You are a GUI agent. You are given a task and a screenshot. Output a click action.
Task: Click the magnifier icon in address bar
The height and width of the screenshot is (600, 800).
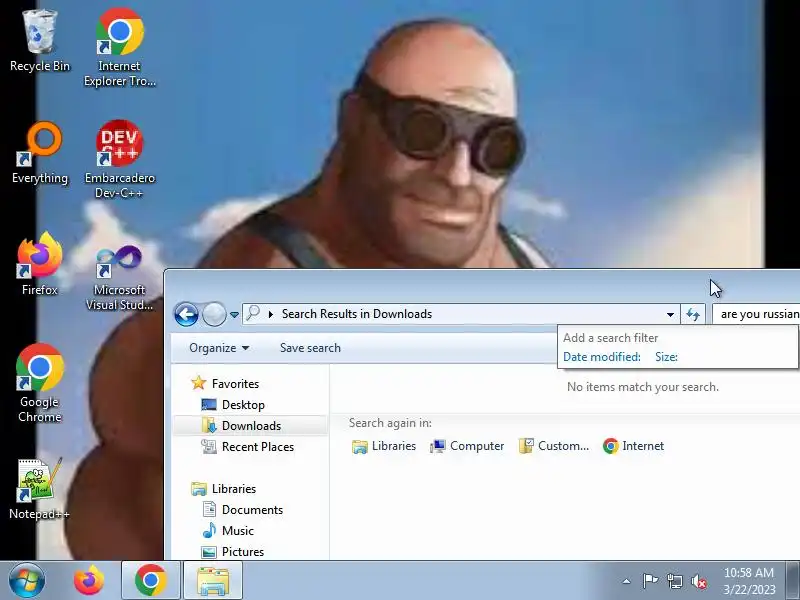[253, 313]
